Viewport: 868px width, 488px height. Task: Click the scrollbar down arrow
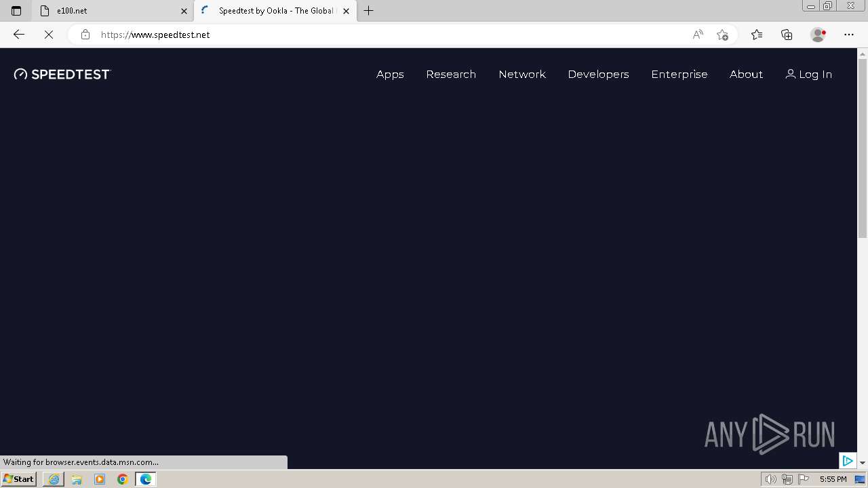click(x=863, y=462)
